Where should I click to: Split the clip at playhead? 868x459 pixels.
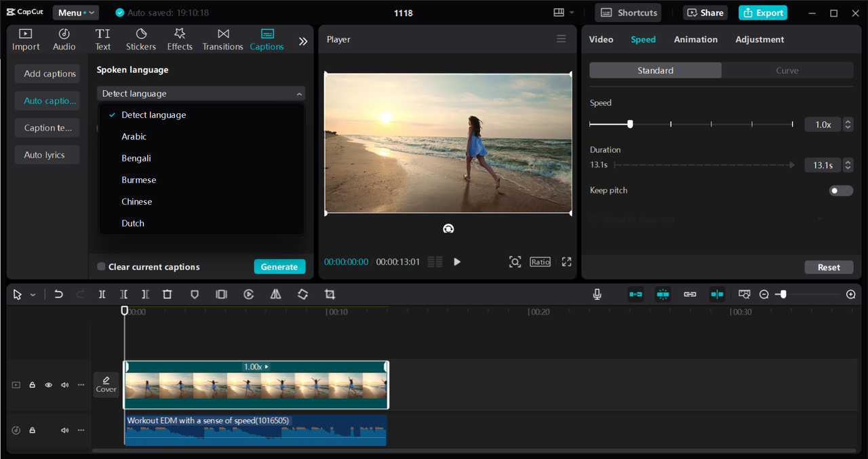102,294
